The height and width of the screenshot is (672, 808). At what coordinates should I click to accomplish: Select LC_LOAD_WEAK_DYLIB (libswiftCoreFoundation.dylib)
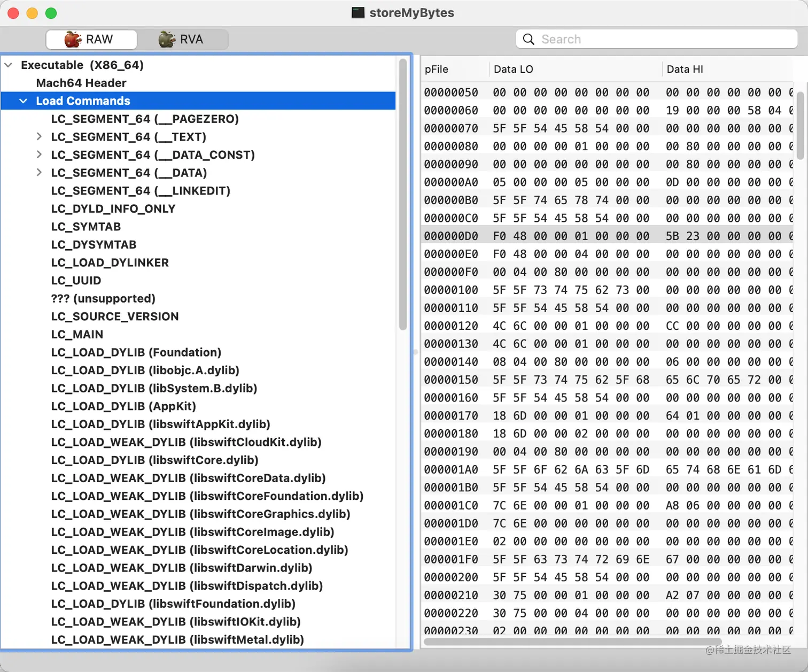207,496
